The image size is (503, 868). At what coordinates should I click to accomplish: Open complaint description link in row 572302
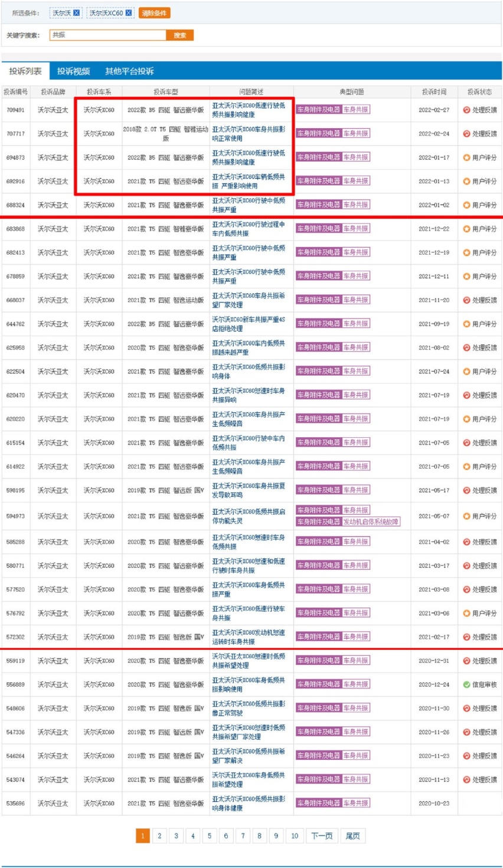(249, 637)
